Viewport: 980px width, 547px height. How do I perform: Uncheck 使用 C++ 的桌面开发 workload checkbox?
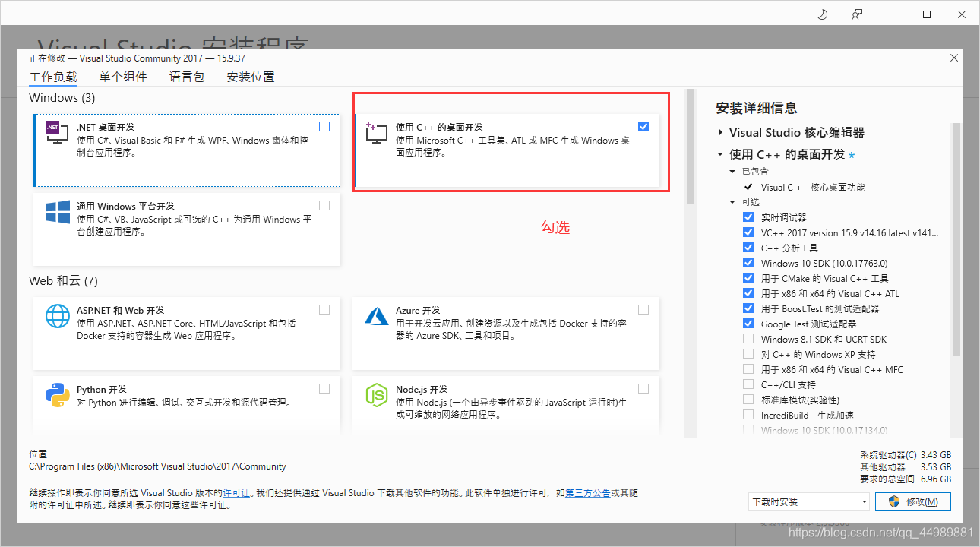click(643, 127)
